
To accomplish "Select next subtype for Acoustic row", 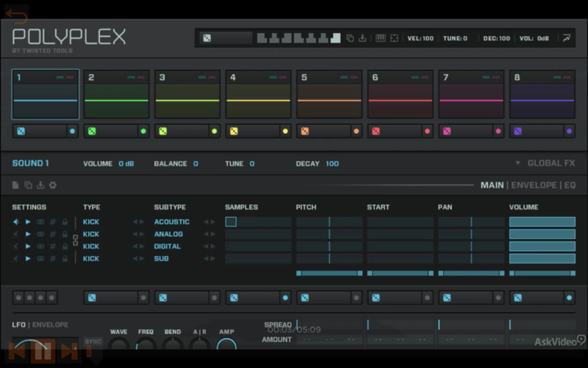I will [213, 222].
